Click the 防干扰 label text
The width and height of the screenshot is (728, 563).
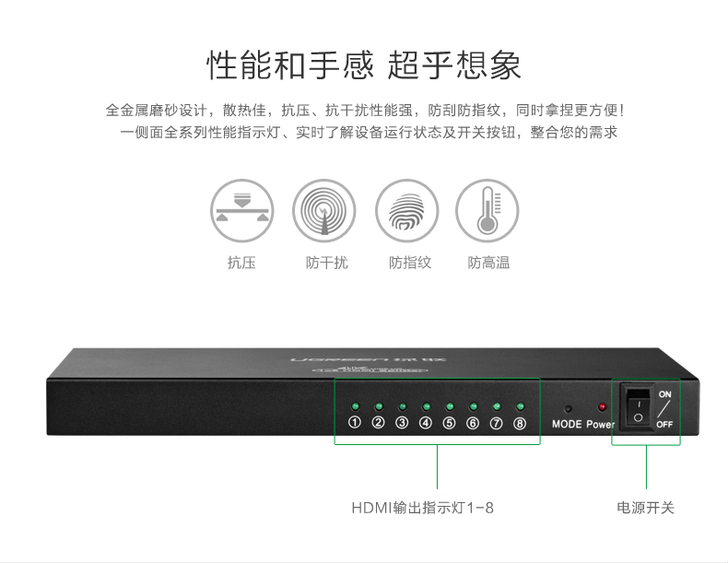click(x=326, y=263)
